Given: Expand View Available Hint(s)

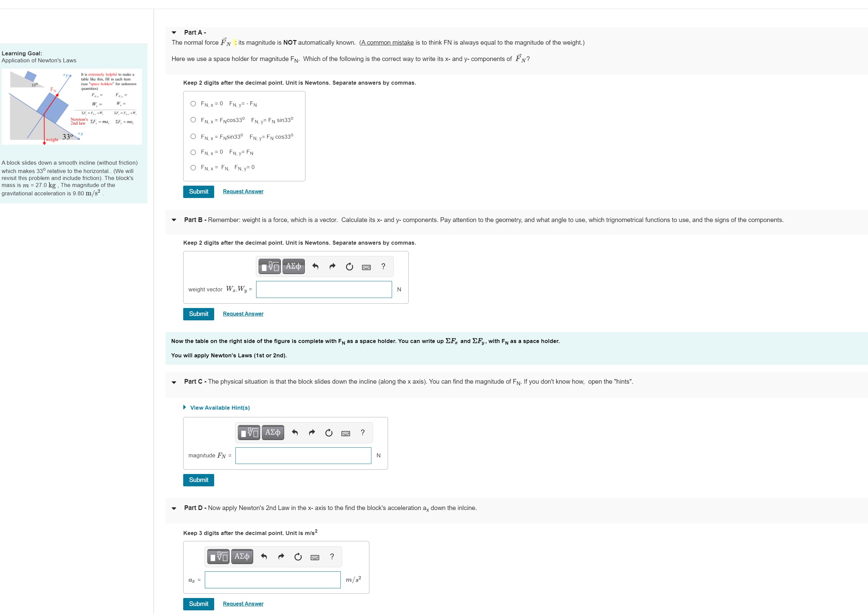Looking at the screenshot, I should tap(219, 407).
